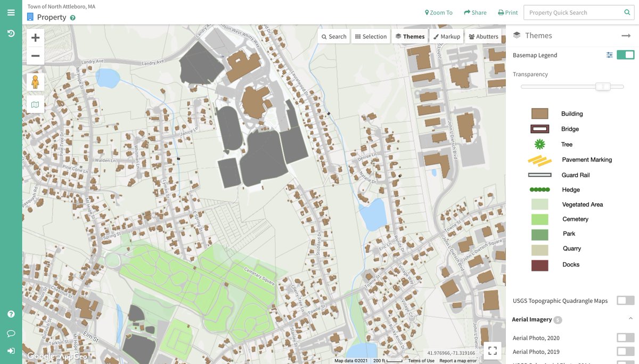This screenshot has width=639, height=364.
Task: Click the Cemetery legend swatch
Action: point(539,219)
